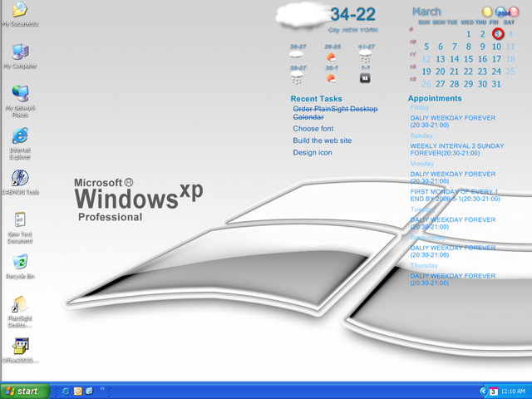Click Thursday day label in appointments
This screenshot has width=532, height=399.
pyautogui.click(x=424, y=265)
